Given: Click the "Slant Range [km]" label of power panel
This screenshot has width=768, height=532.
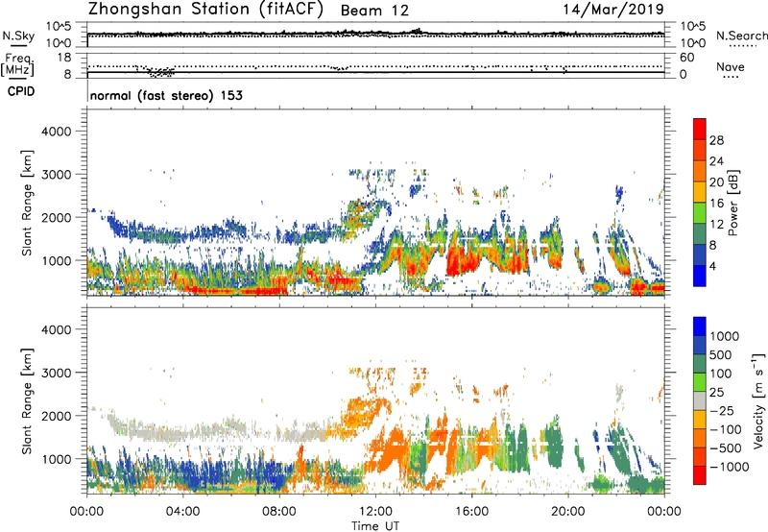Looking at the screenshot, I should click(27, 203).
